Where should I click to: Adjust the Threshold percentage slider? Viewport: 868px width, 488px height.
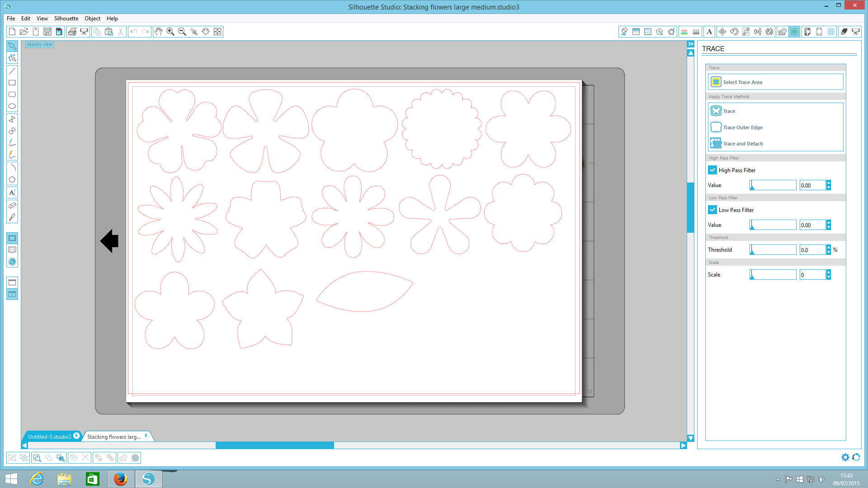[773, 250]
